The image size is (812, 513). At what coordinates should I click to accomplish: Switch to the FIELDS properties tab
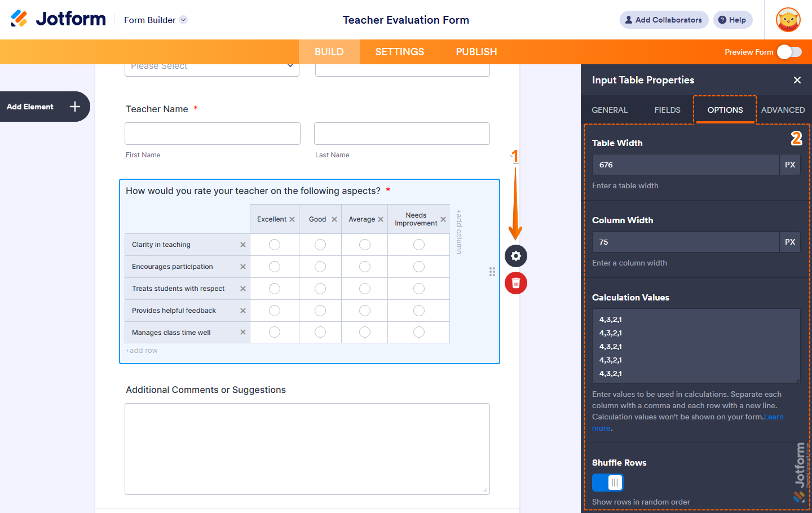coord(668,110)
